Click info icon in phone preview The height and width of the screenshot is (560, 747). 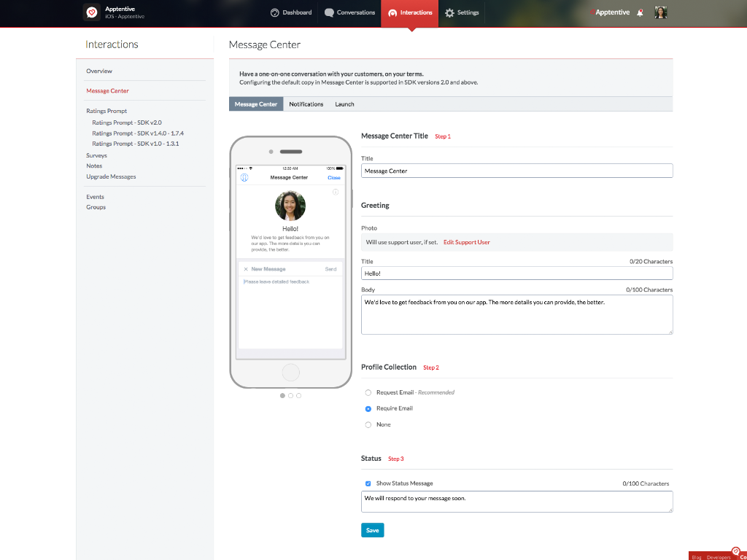click(336, 192)
